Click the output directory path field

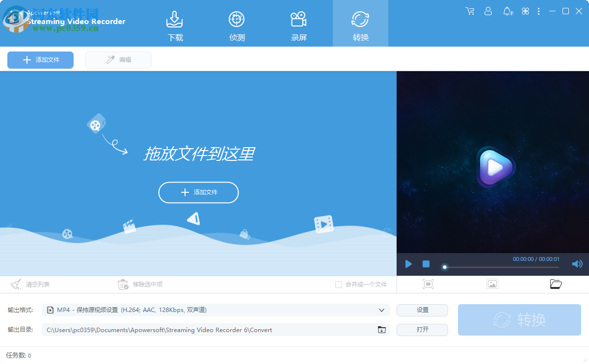[x=211, y=330]
